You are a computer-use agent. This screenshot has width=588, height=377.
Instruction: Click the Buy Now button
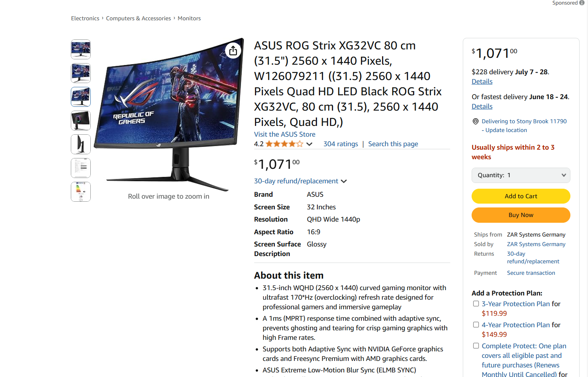(x=521, y=215)
